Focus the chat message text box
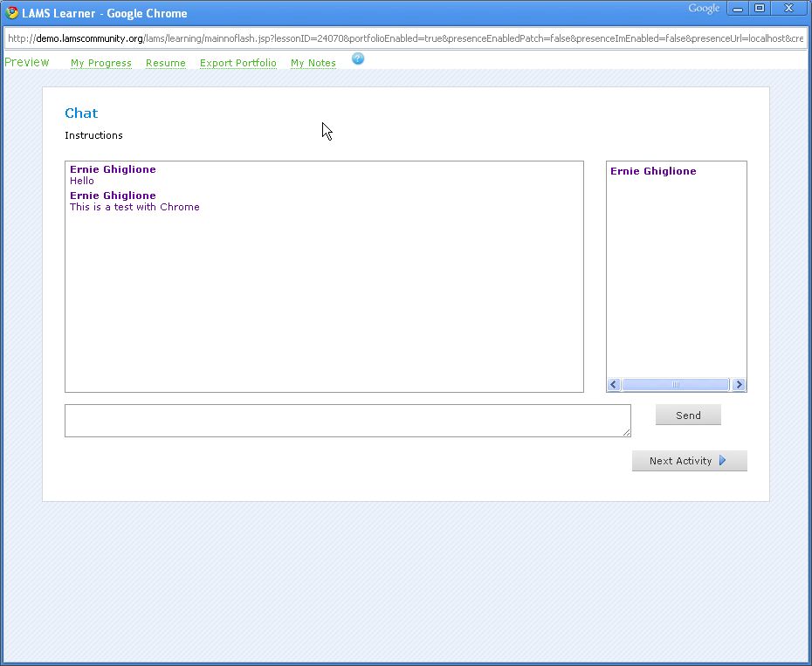This screenshot has width=812, height=666. click(347, 420)
